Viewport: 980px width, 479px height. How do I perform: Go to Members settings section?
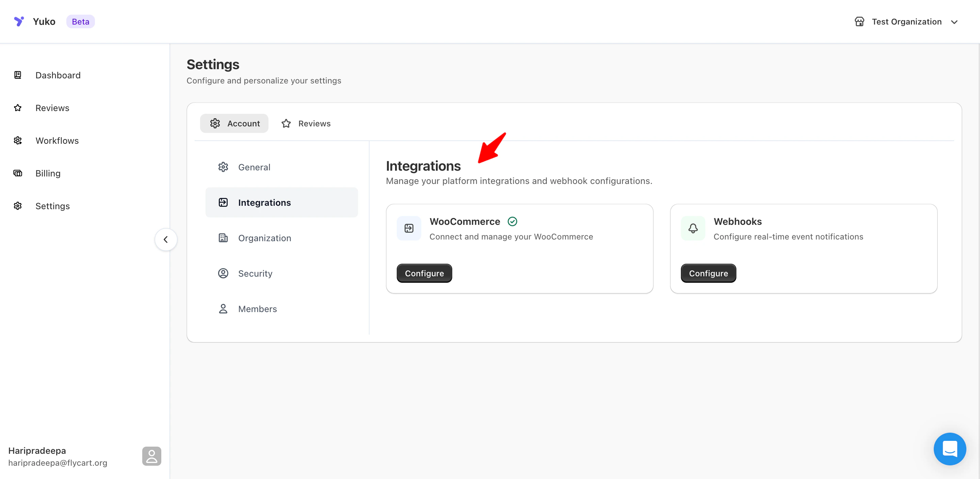[257, 309]
